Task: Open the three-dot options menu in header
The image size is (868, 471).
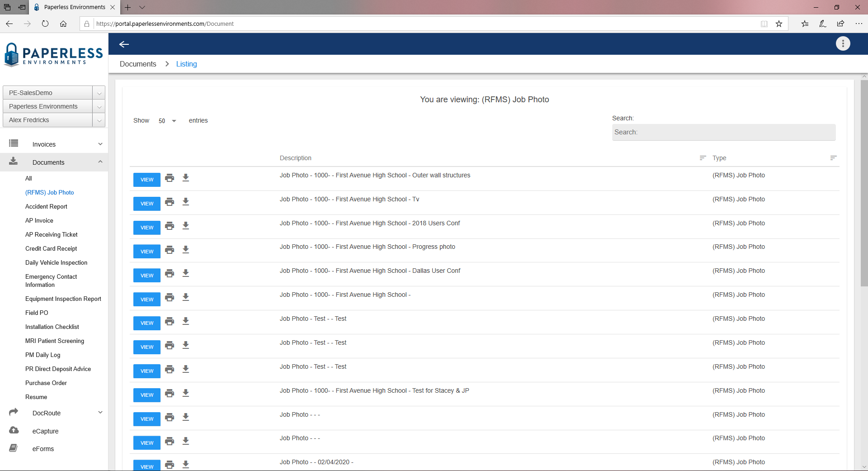Action: (x=843, y=43)
